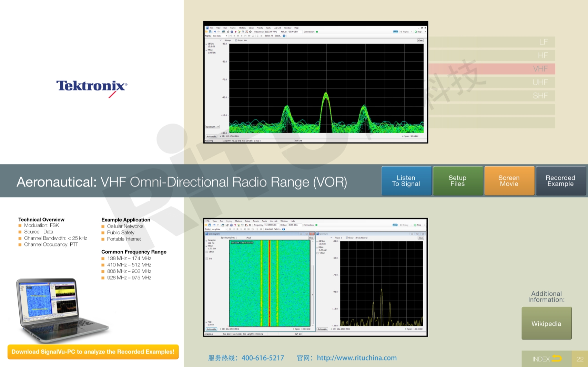Open the Spectrum dropdown in top window
588x367 pixels.
[213, 127]
